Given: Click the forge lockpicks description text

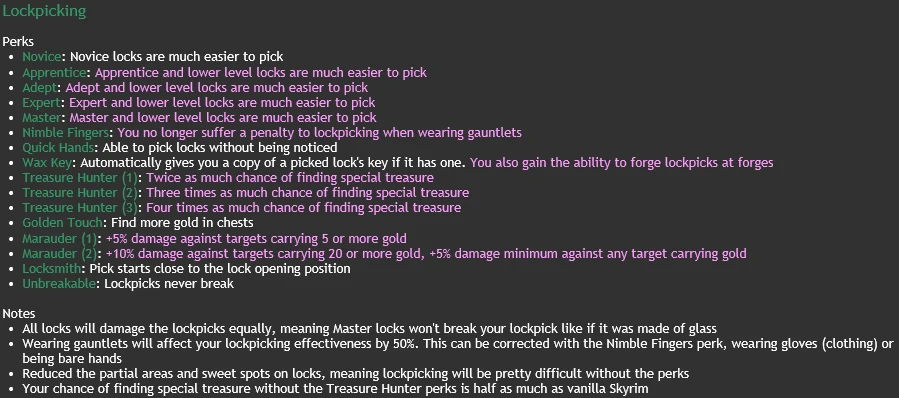Looking at the screenshot, I should pos(622,163).
